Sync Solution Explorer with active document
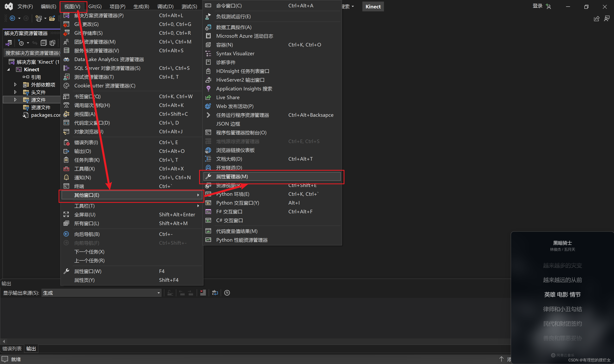Image resolution: width=614 pixels, height=364 pixels. (35, 43)
